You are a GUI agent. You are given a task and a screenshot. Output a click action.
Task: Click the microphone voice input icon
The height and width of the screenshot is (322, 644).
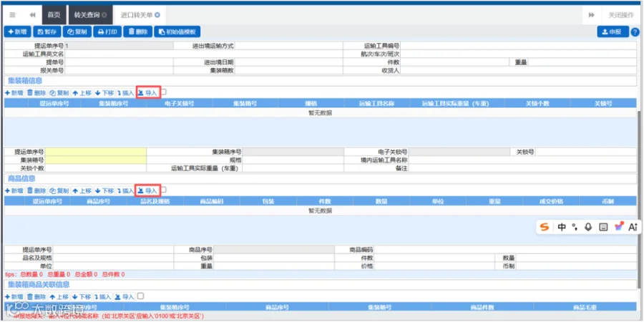(x=588, y=227)
